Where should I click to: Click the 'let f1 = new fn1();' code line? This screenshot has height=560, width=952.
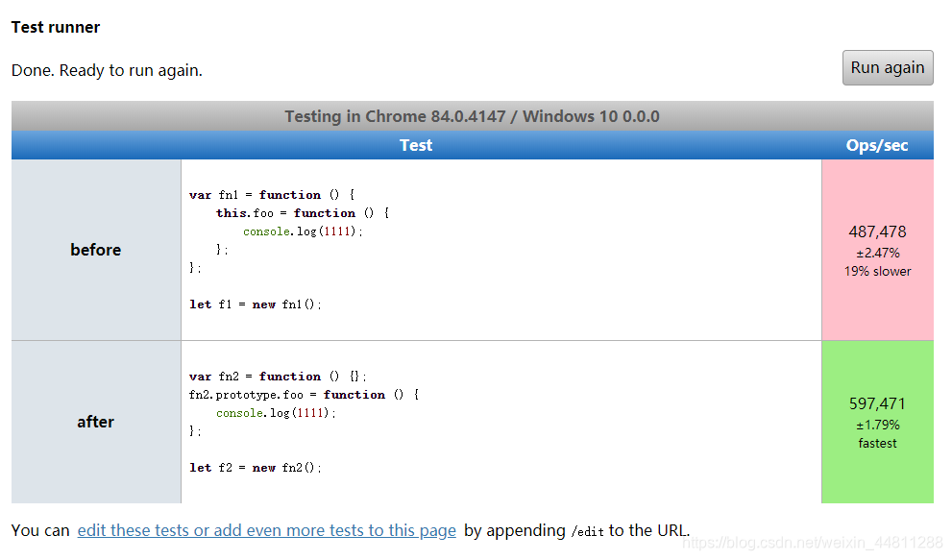click(x=255, y=304)
